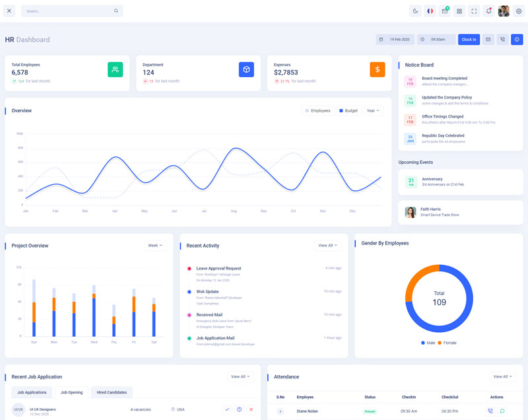Toggle the Employees series in Overview chart
528x420 pixels.
point(317,111)
